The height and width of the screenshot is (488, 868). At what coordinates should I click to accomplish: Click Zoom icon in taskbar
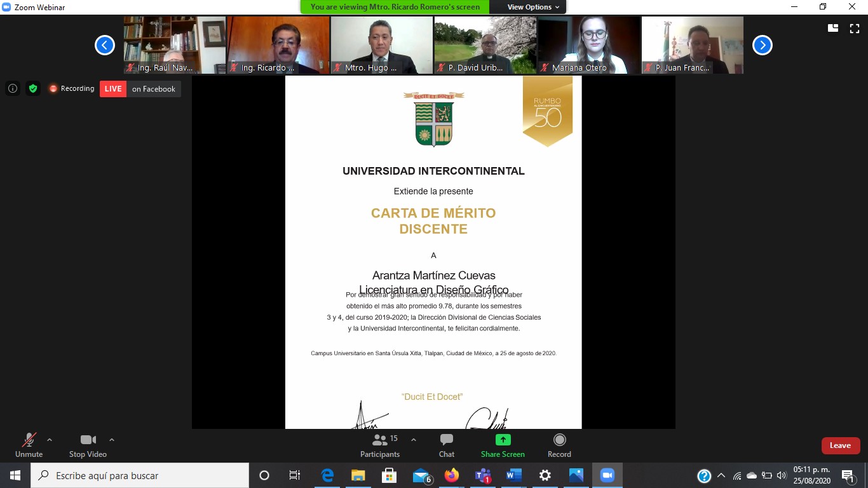point(607,475)
